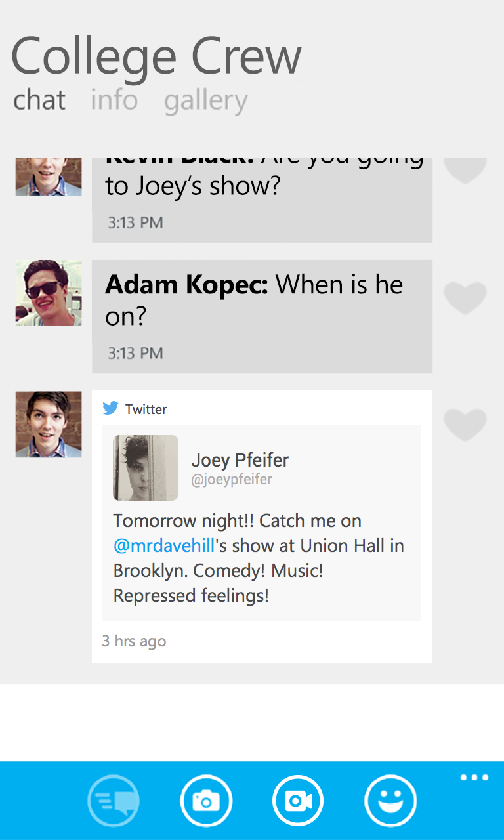Open the @mrdavehill mention link
Viewport: 504px width, 840px height.
coord(164,546)
